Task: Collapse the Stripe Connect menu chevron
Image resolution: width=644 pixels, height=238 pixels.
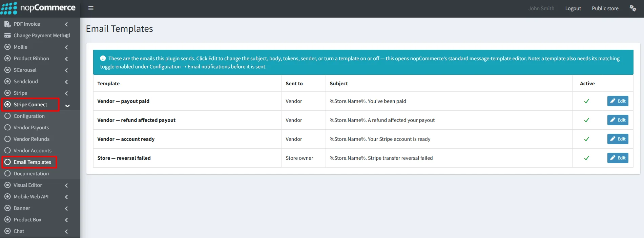Action: pyautogui.click(x=67, y=106)
